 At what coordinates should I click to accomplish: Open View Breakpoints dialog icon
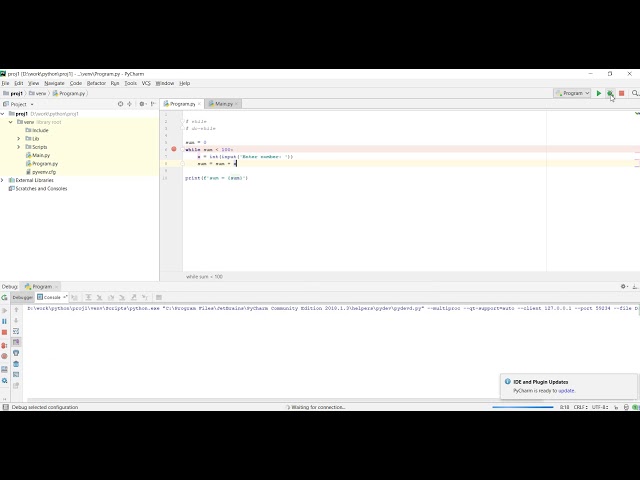[x=4, y=345]
